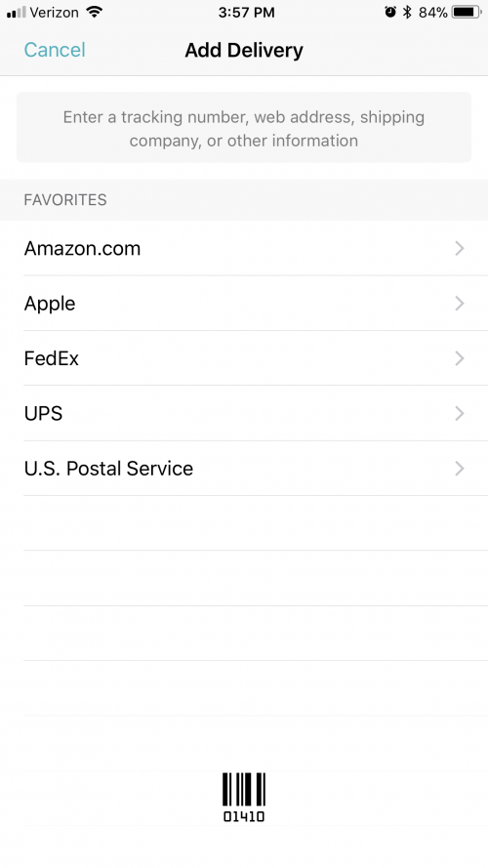Tap the Wi-Fi status icon
488x868 pixels.
[95, 12]
